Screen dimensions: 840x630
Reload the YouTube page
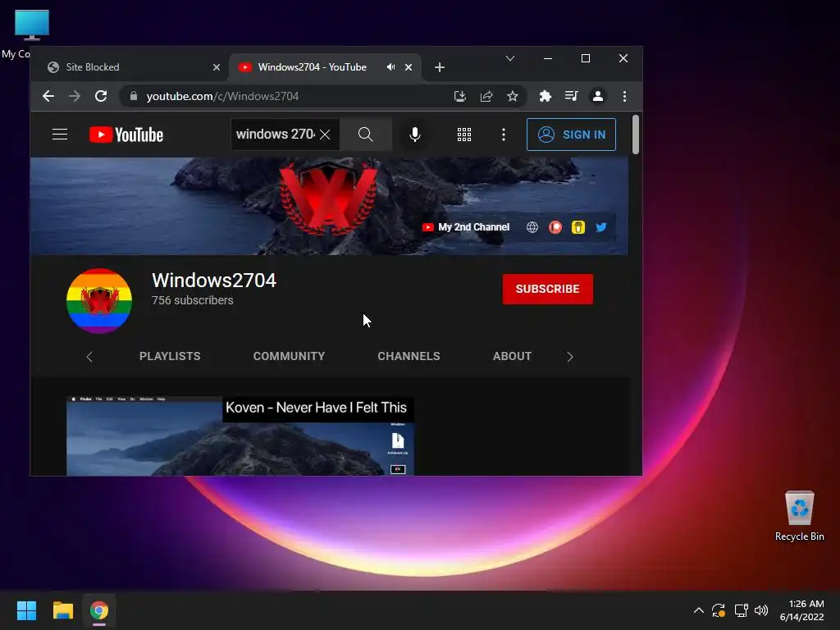(x=101, y=97)
